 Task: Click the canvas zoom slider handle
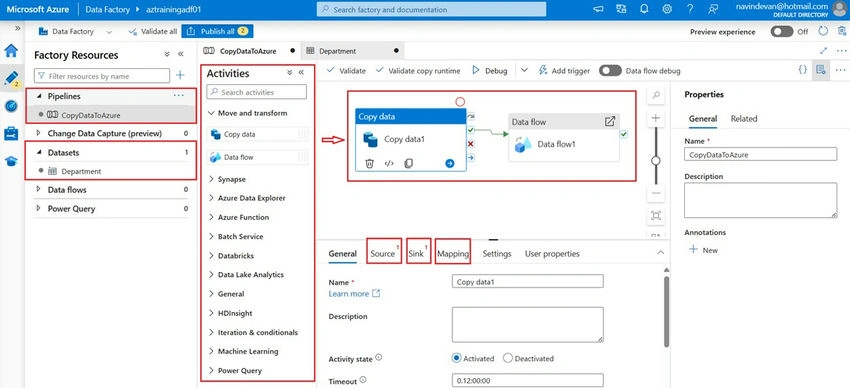click(x=656, y=160)
